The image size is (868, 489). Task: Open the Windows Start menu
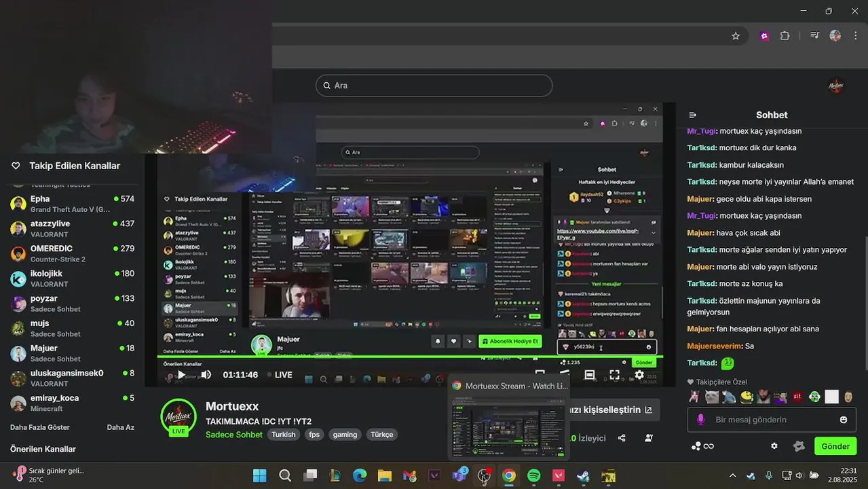point(260,475)
